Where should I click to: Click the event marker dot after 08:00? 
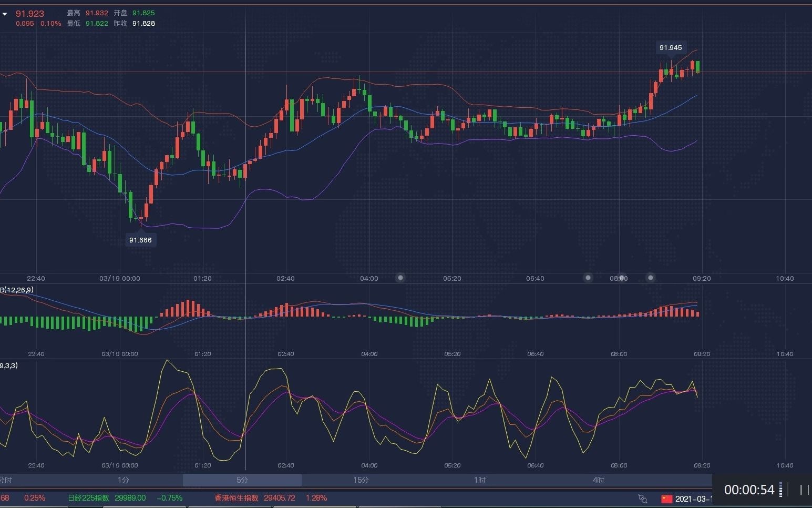coord(651,278)
